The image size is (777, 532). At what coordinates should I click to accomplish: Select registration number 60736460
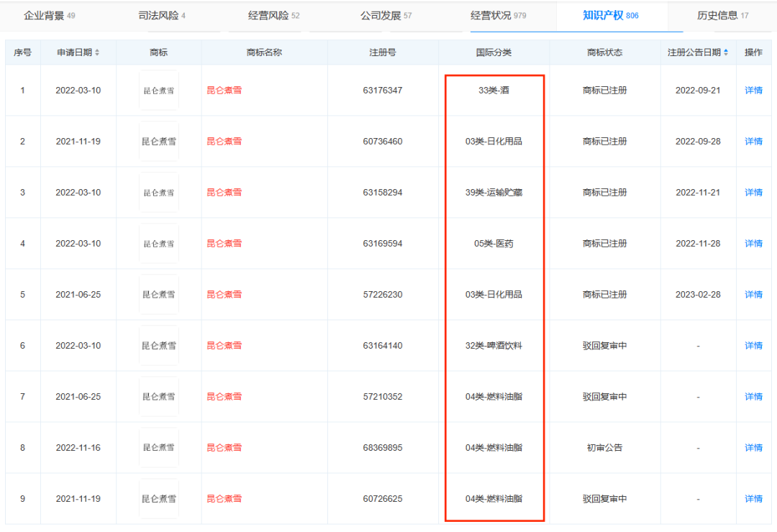click(383, 142)
